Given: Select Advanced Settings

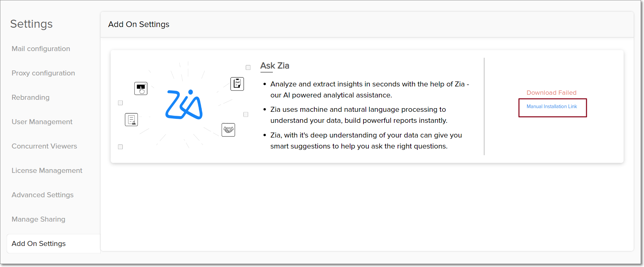Looking at the screenshot, I should coord(42,195).
